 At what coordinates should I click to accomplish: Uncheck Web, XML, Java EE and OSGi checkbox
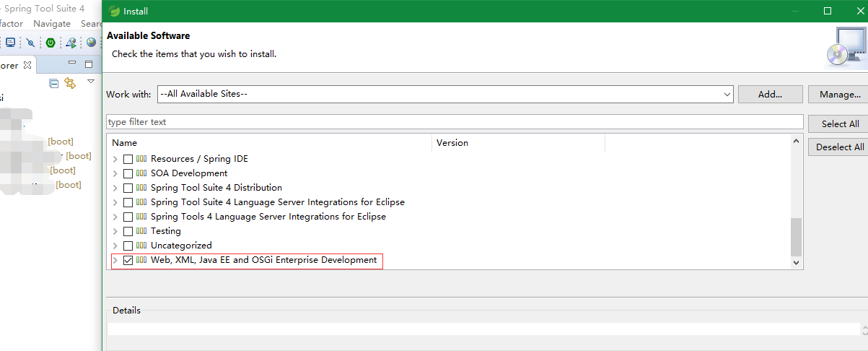coord(128,260)
